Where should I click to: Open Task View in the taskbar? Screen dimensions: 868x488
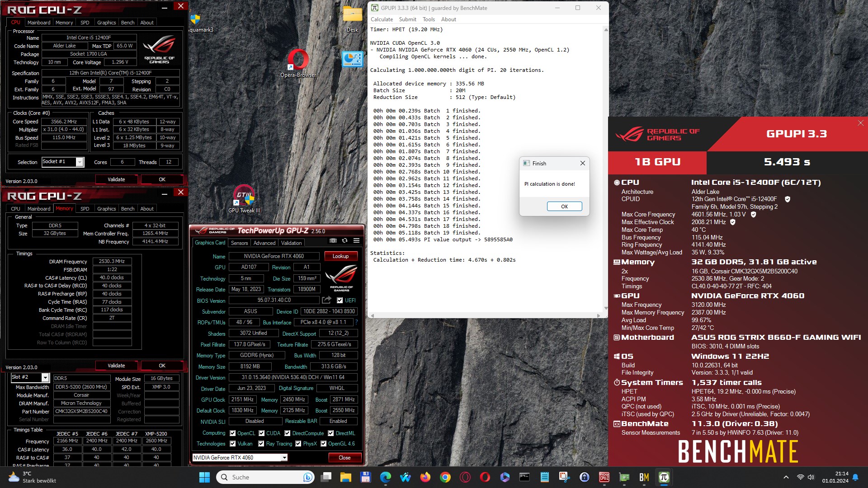coord(326,477)
